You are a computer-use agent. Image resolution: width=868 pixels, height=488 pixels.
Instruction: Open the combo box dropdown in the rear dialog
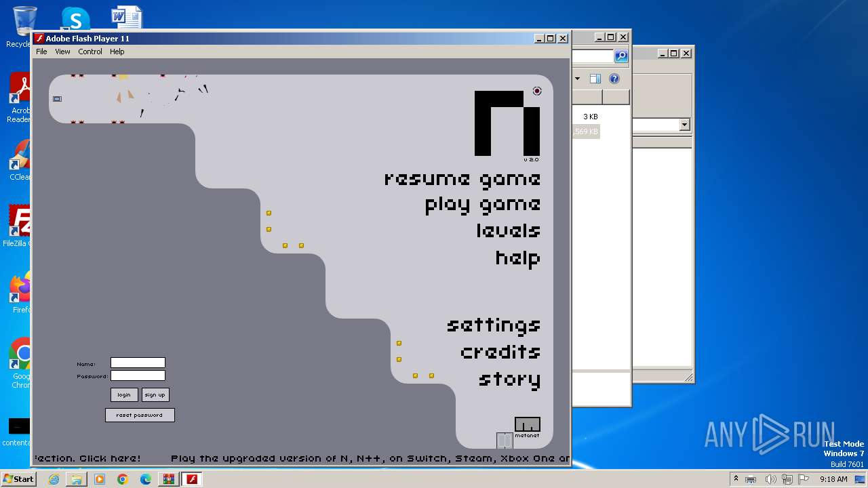[x=684, y=125]
